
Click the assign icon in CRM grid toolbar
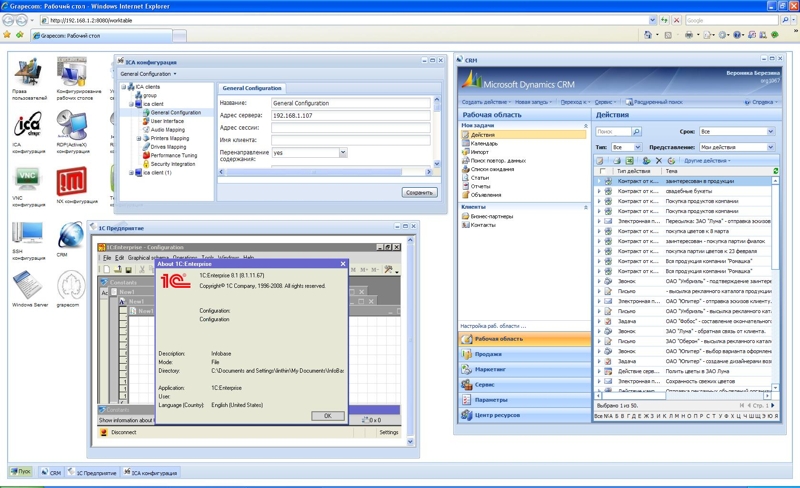tap(646, 160)
